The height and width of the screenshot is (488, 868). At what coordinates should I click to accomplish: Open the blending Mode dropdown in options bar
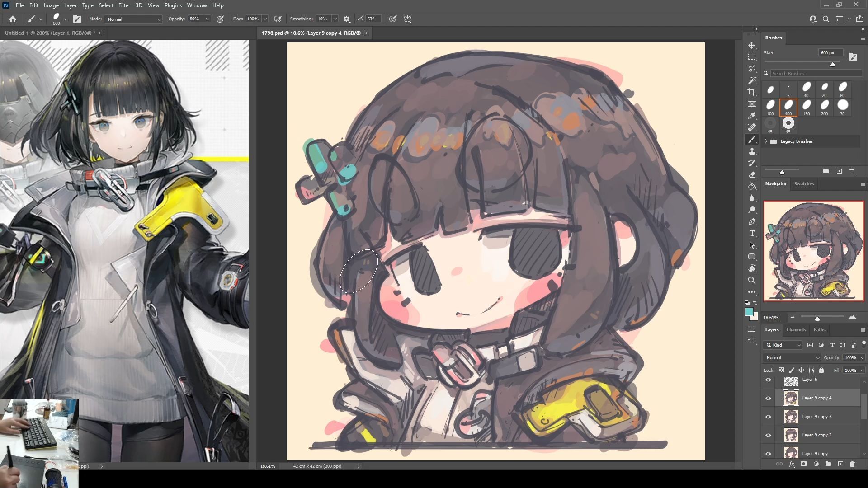click(x=133, y=19)
